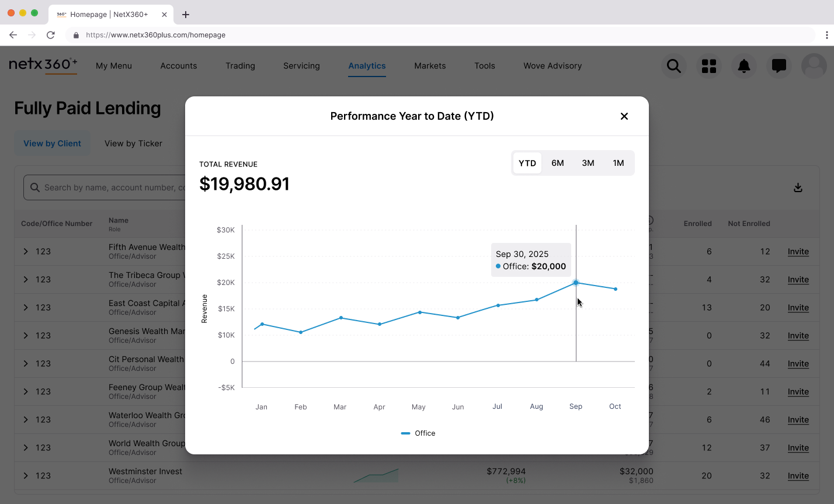Click the netx360+ logo
Screen dimensions: 834x504
[x=43, y=64]
